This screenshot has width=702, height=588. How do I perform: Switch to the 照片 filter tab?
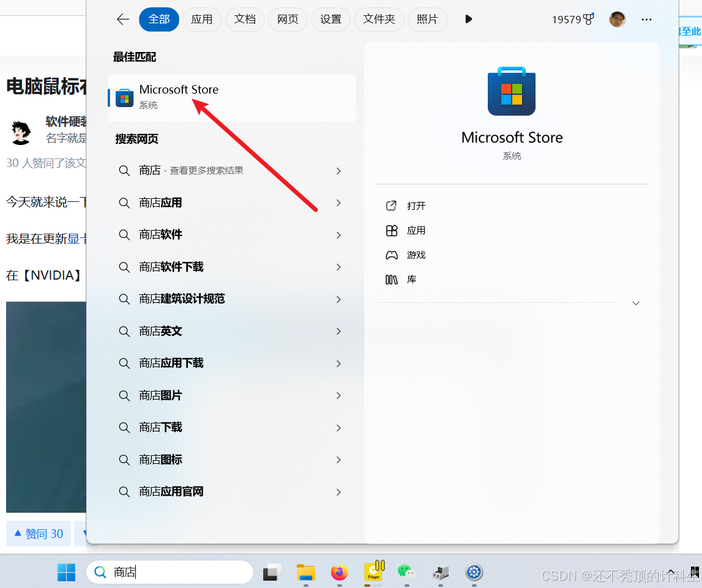(x=427, y=19)
